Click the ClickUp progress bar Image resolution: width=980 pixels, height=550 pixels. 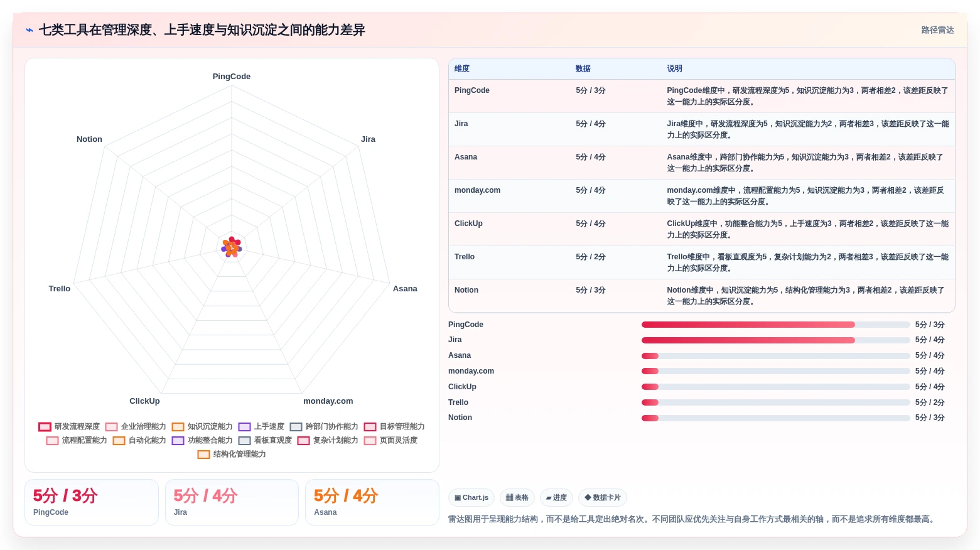click(776, 387)
